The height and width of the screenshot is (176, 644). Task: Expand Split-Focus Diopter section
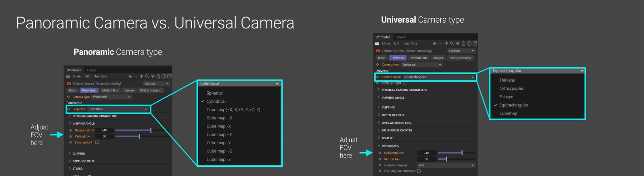pyautogui.click(x=395, y=130)
